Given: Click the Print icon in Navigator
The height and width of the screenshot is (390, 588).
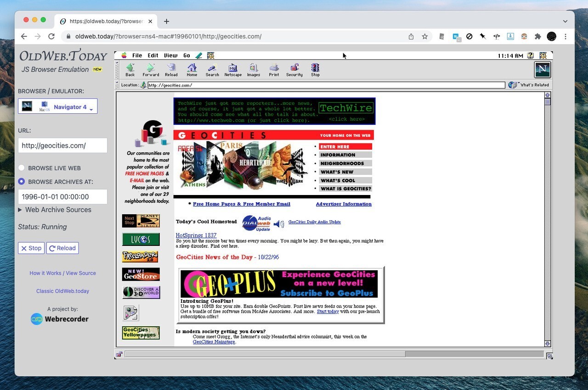Looking at the screenshot, I should (274, 69).
